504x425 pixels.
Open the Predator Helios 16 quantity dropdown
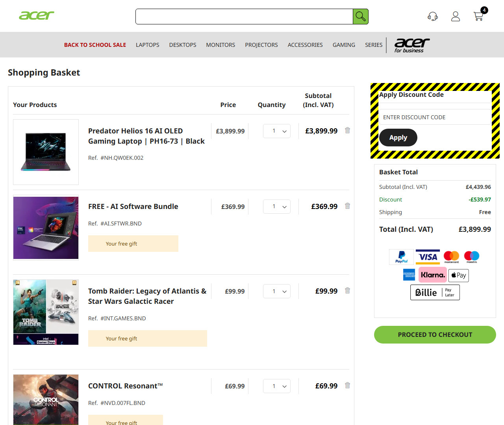click(x=277, y=131)
